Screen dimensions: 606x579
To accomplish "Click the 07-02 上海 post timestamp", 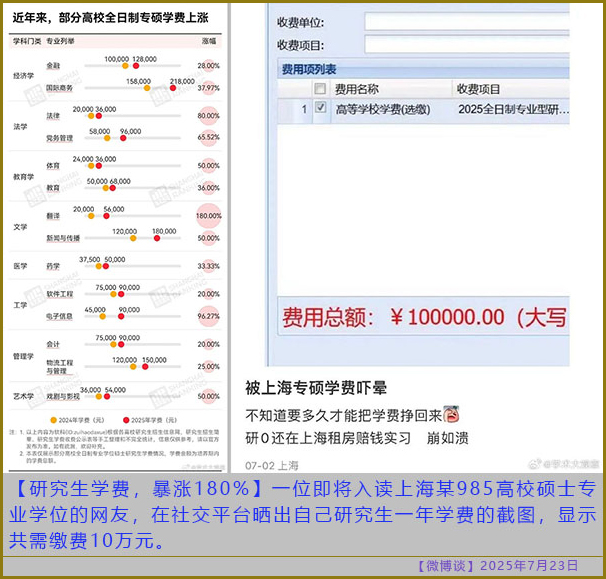I will pyautogui.click(x=272, y=465).
